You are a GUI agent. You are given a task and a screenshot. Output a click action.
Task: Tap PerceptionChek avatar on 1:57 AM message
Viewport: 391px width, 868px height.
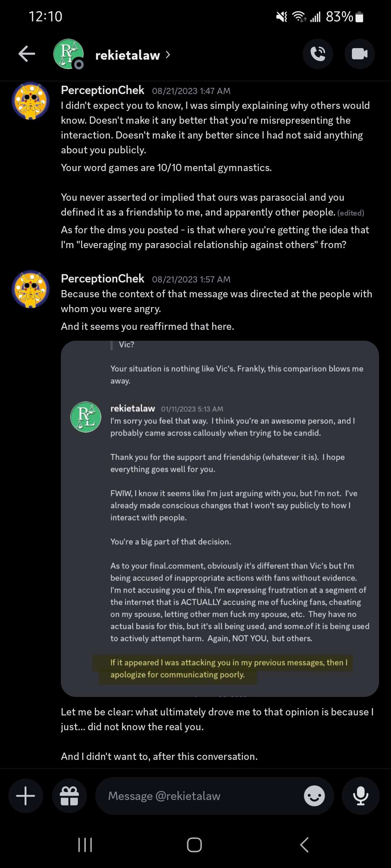31,289
